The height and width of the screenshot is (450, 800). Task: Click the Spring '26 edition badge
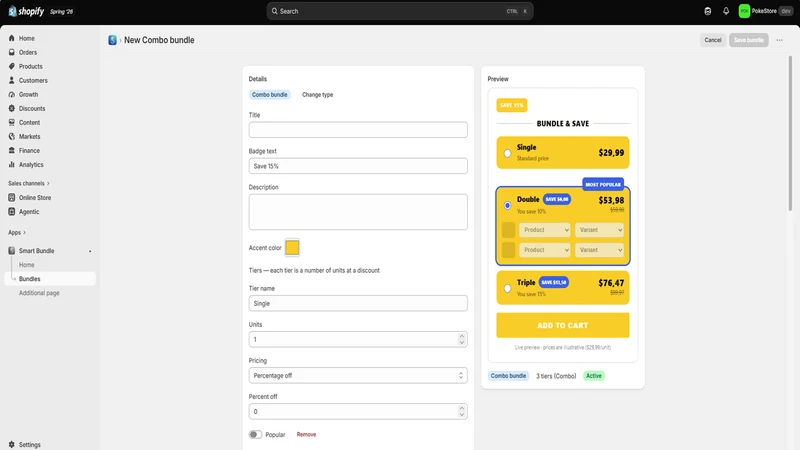point(61,11)
